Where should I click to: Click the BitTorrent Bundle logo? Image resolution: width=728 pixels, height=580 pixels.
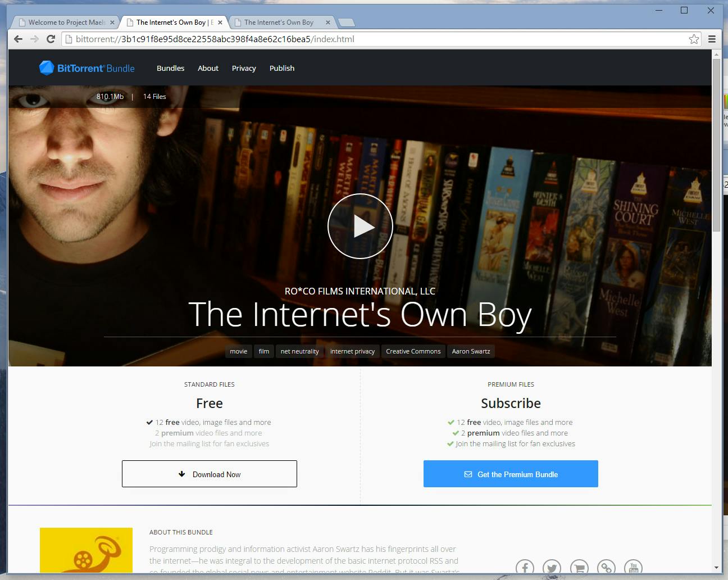[x=87, y=68]
